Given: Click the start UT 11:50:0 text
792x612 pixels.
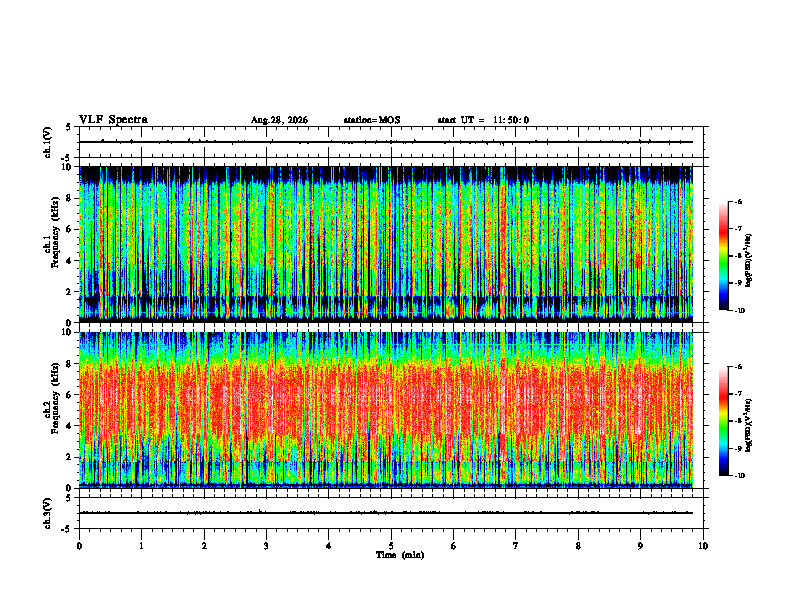Looking at the screenshot, I should point(483,120).
